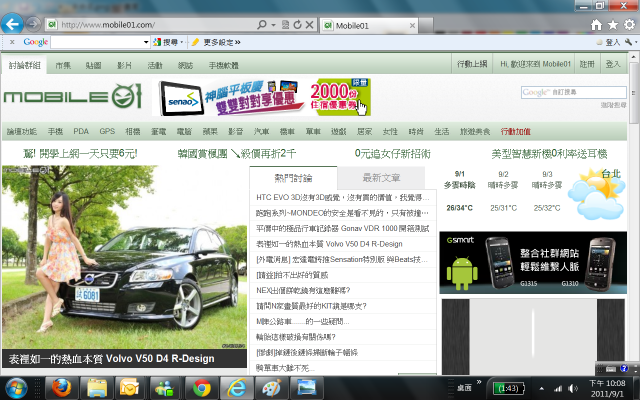Open the 論壇功能 menu
Screen dimensions: 640x400
tap(22, 131)
